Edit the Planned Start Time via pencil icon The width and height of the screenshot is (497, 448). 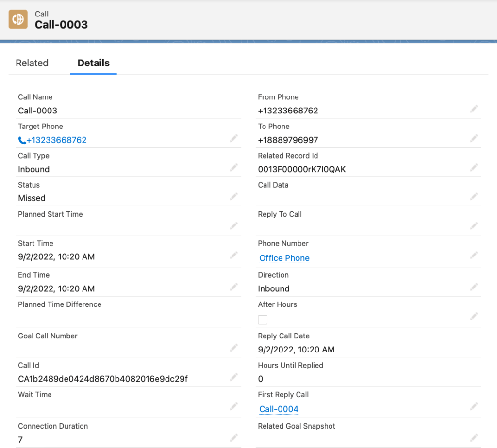point(233,226)
